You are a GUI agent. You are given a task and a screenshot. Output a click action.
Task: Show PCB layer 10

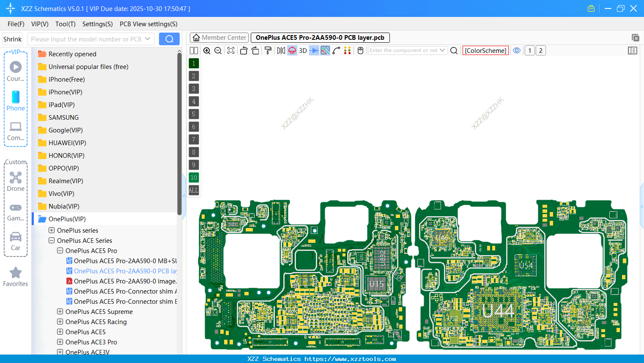click(194, 178)
